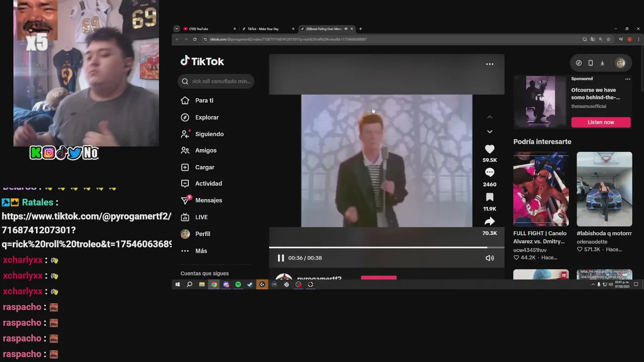Click Chrome icon in taskbar

(214, 285)
